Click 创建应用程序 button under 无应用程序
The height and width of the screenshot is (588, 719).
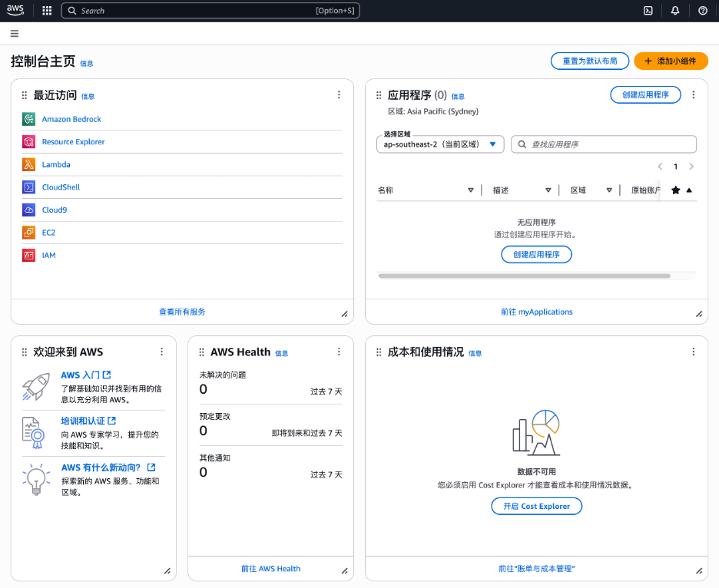click(536, 254)
